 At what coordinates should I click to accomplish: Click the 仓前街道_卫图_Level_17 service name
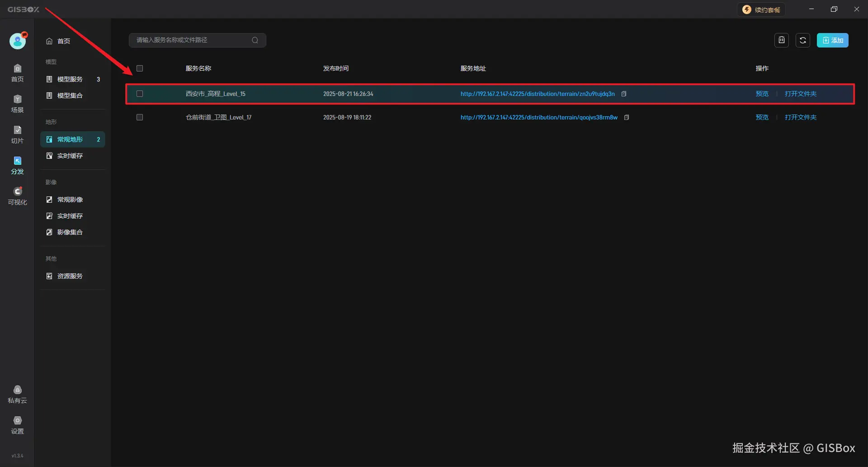(218, 118)
